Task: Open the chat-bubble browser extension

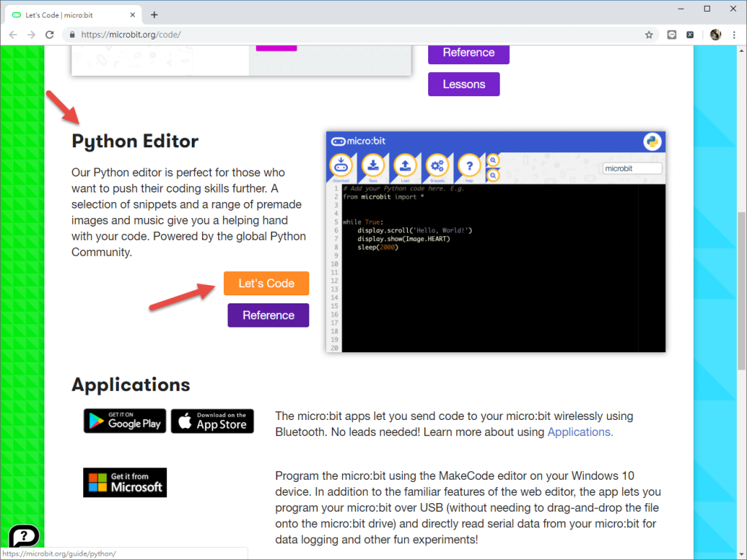Action: click(672, 35)
